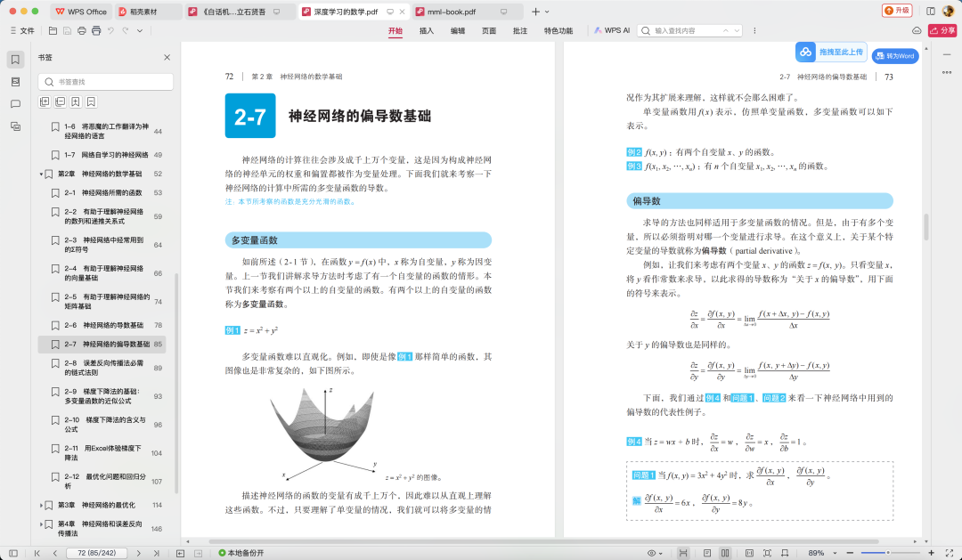Click zoom out minus button
The height and width of the screenshot is (560, 962).
pos(850,553)
